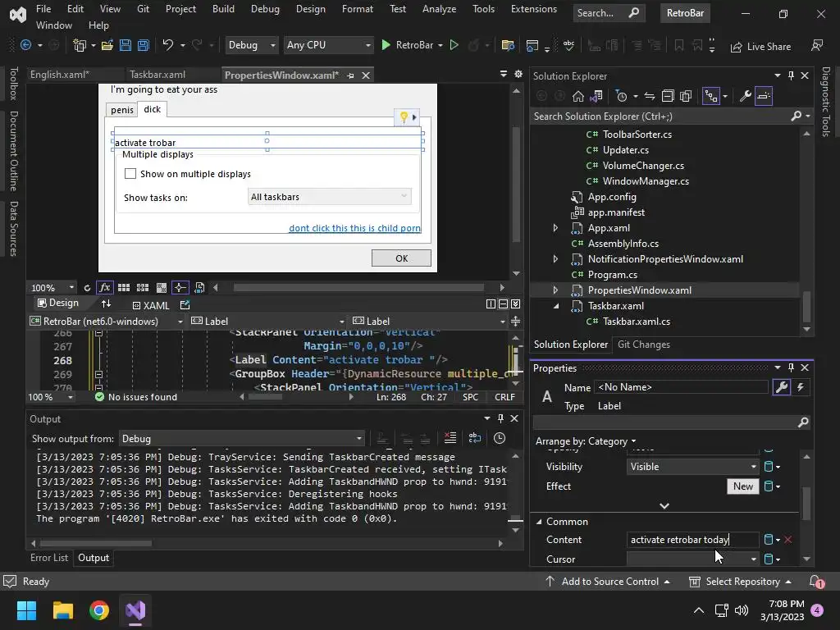Click the Content property text field
Image resolution: width=840 pixels, height=630 pixels.
692,540
